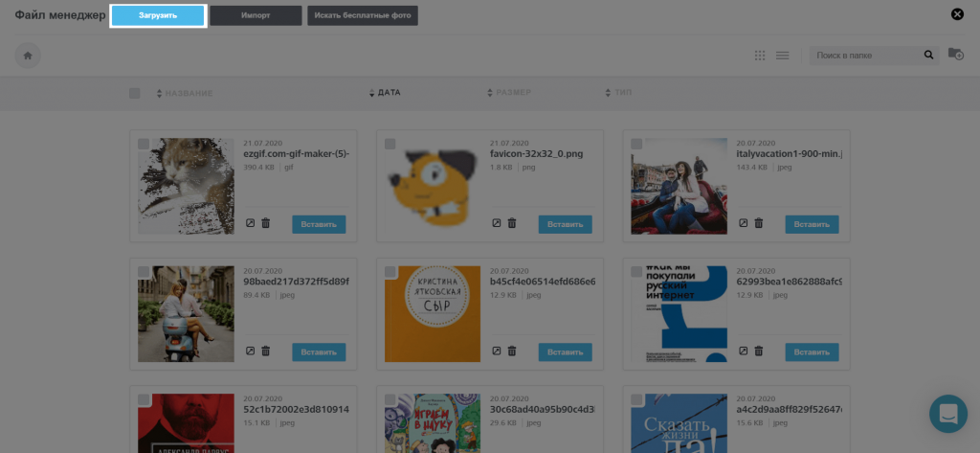Insert b45cf4e06514efd686e6 file with Вставить
980x453 pixels.
pos(565,352)
